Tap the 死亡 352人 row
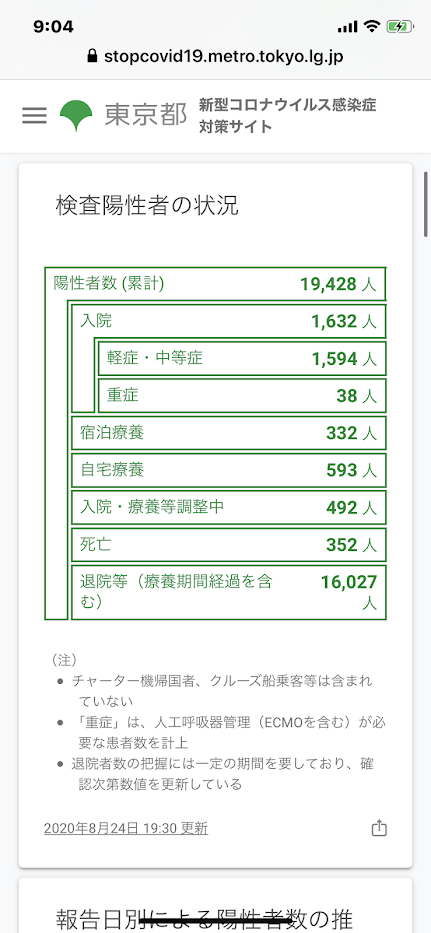 point(229,544)
